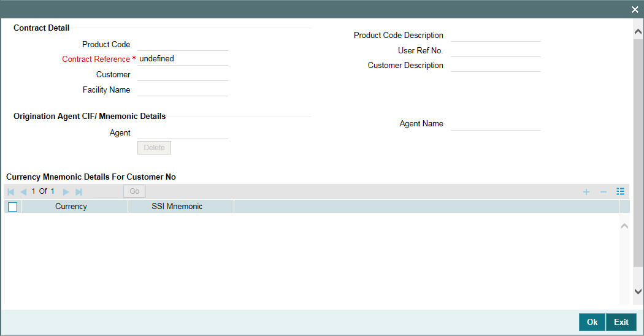Go to last page of currency records

click(79, 192)
